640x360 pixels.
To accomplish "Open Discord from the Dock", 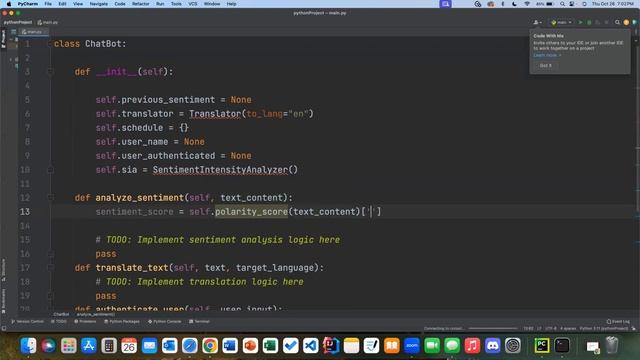I will coord(492,346).
